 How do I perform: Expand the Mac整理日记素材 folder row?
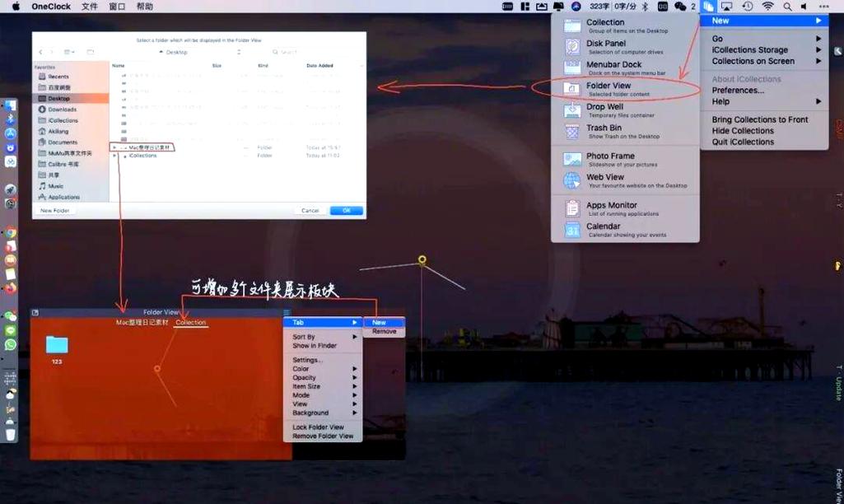point(114,147)
